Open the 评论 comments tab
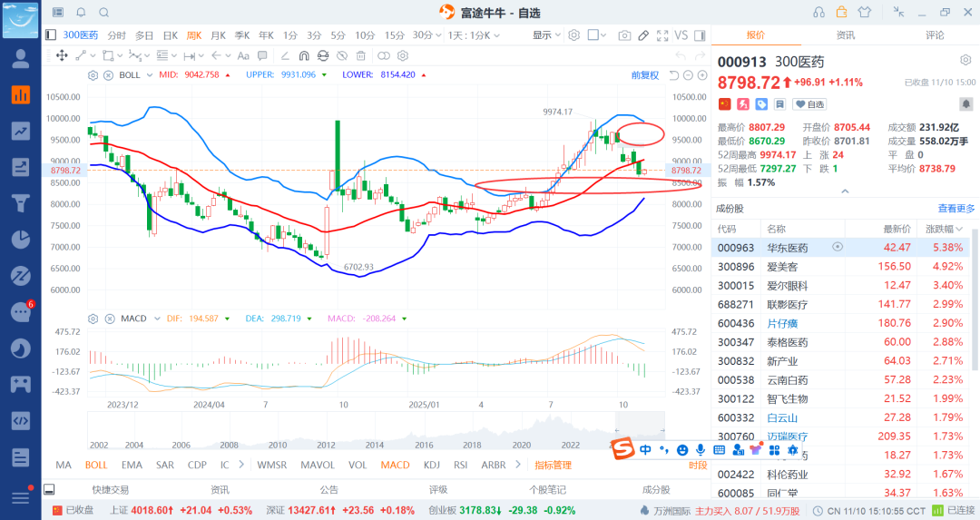 coord(935,35)
